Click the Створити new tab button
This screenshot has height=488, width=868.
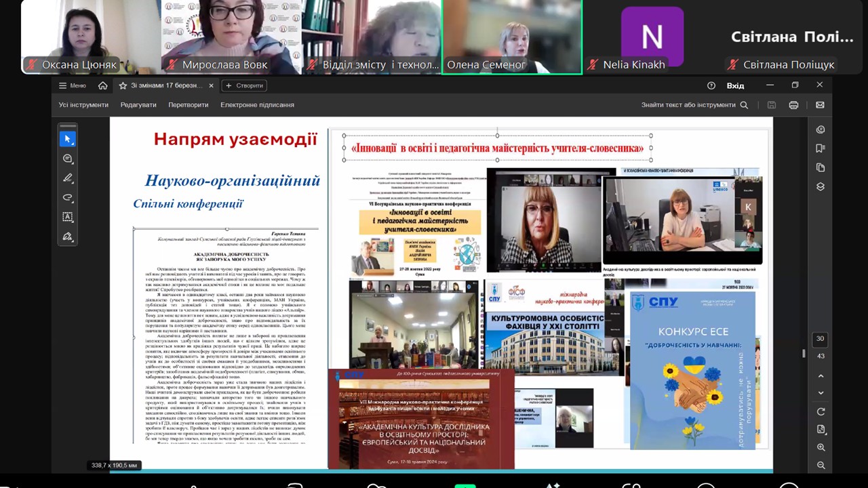244,85
